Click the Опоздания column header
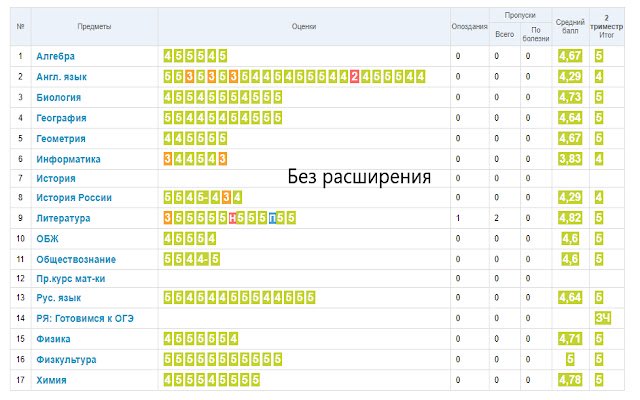 [x=469, y=27]
